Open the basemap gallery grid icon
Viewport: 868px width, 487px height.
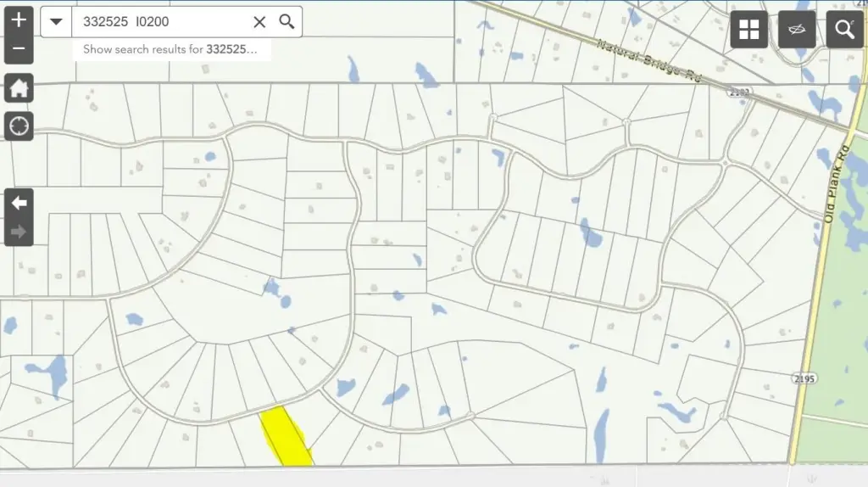click(748, 30)
